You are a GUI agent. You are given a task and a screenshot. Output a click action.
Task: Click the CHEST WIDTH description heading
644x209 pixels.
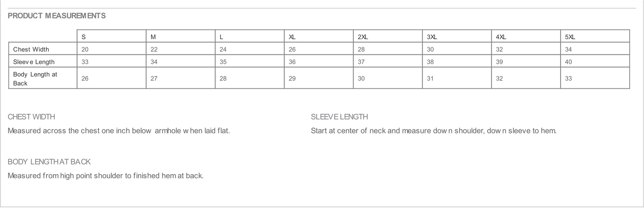[x=31, y=117]
